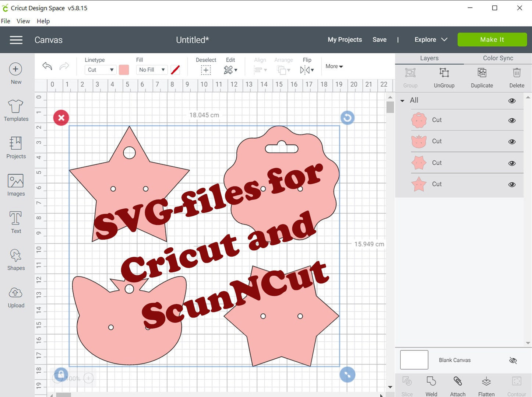Redo the last undone action
532x397 pixels.
(x=64, y=66)
